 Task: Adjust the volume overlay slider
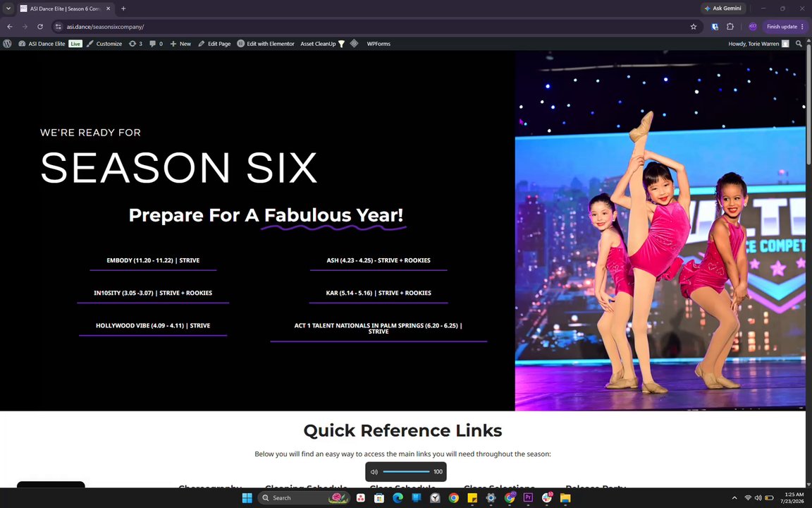coord(406,472)
